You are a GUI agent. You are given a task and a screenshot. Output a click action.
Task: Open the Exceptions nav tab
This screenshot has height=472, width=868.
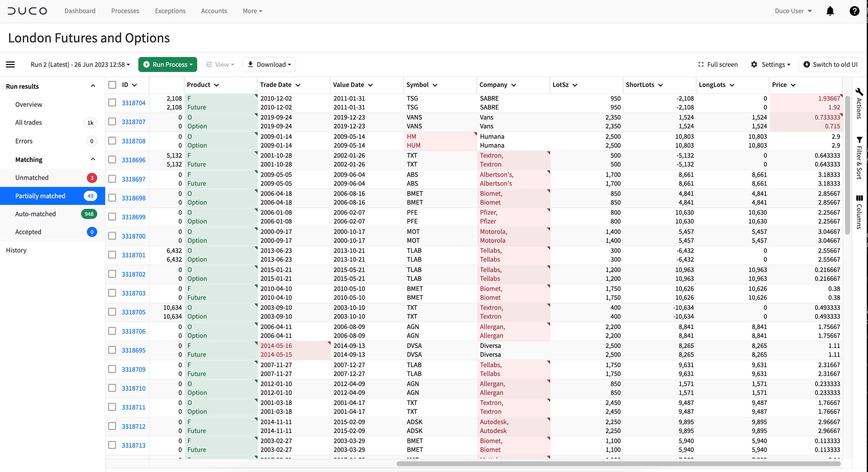[170, 11]
